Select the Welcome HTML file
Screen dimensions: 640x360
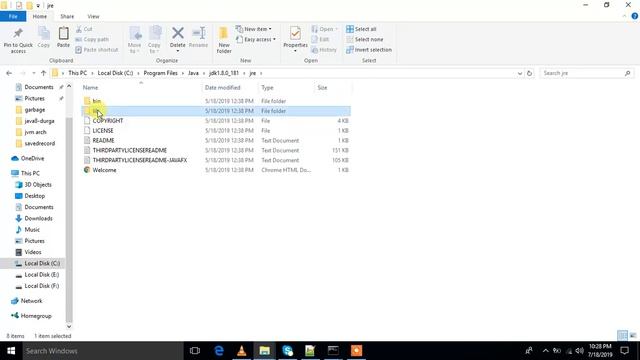[216, 170]
